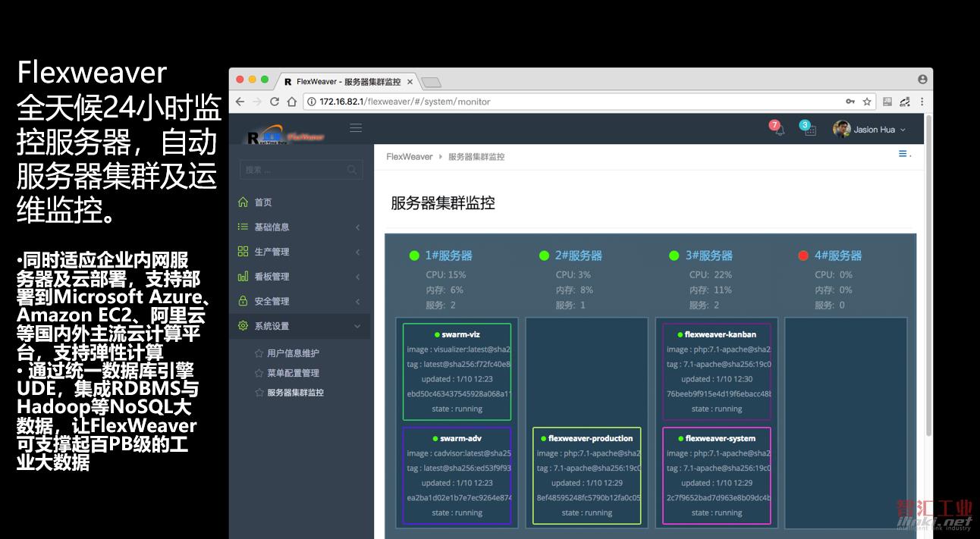The image size is (980, 539).
Task: Click the lock icon beside 安全管理
Action: tap(243, 301)
